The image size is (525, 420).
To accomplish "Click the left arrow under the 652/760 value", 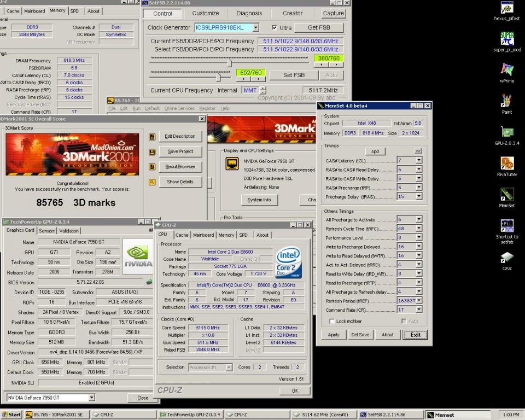I will (x=243, y=79).
